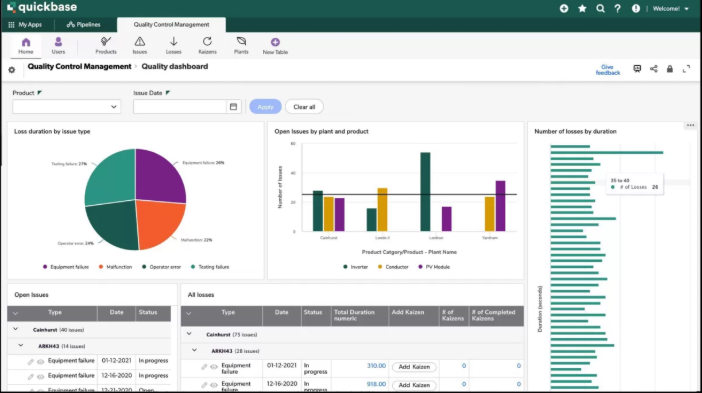Click the New Table plus icon
Screen dimensions: 702x393
[x=275, y=42]
